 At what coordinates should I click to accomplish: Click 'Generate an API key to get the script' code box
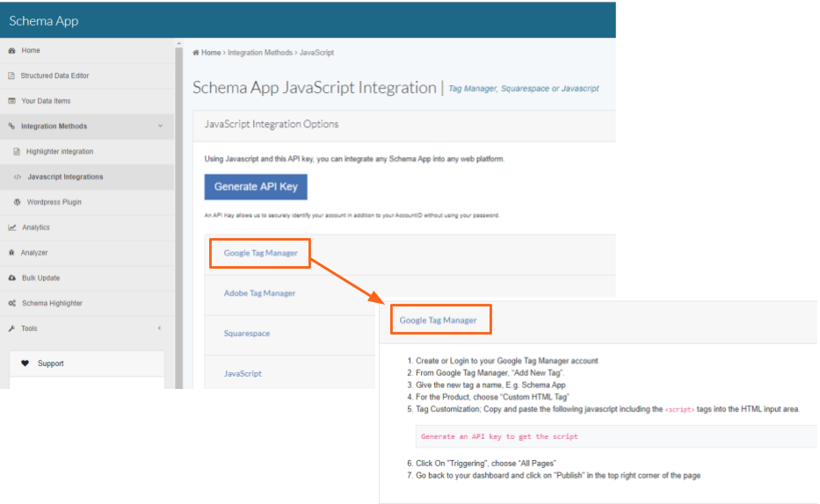pos(616,436)
